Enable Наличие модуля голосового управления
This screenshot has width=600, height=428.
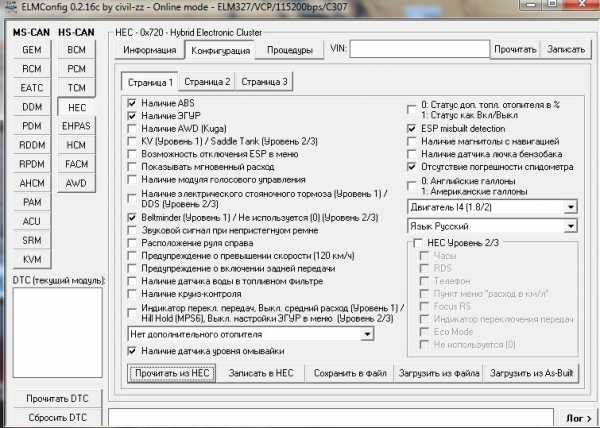point(132,179)
